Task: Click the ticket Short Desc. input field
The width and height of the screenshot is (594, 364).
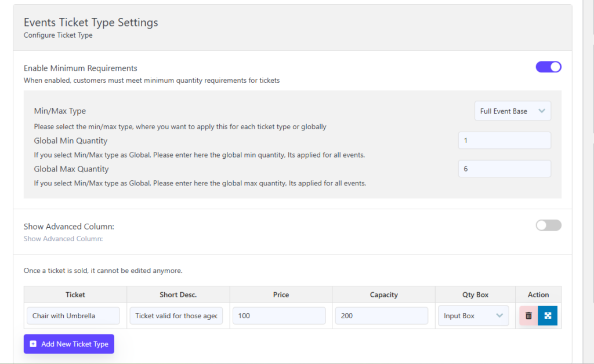Action: click(x=176, y=315)
